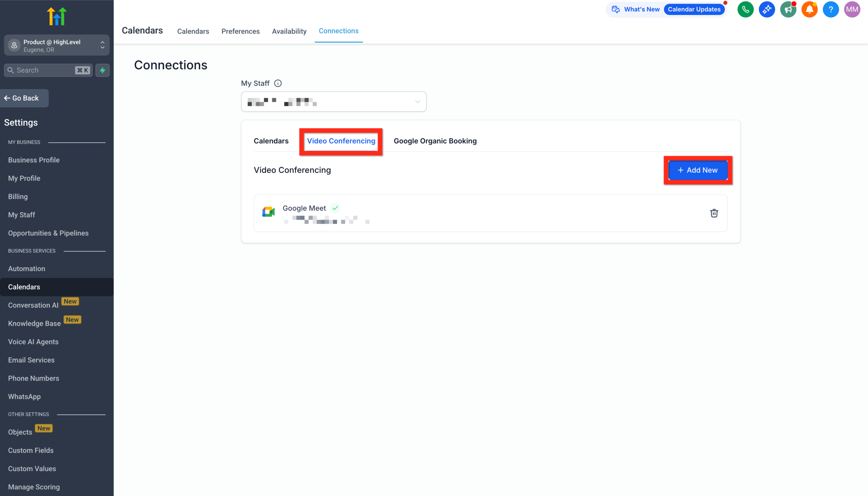The height and width of the screenshot is (496, 868).
Task: Delete the Google Meet connection via trash icon
Action: coord(714,213)
